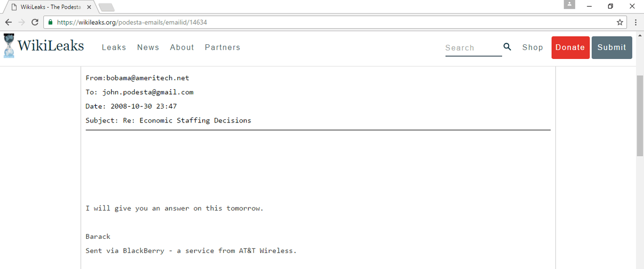Click the browser forward arrow
Screen dimensions: 644x269
[x=22, y=22]
